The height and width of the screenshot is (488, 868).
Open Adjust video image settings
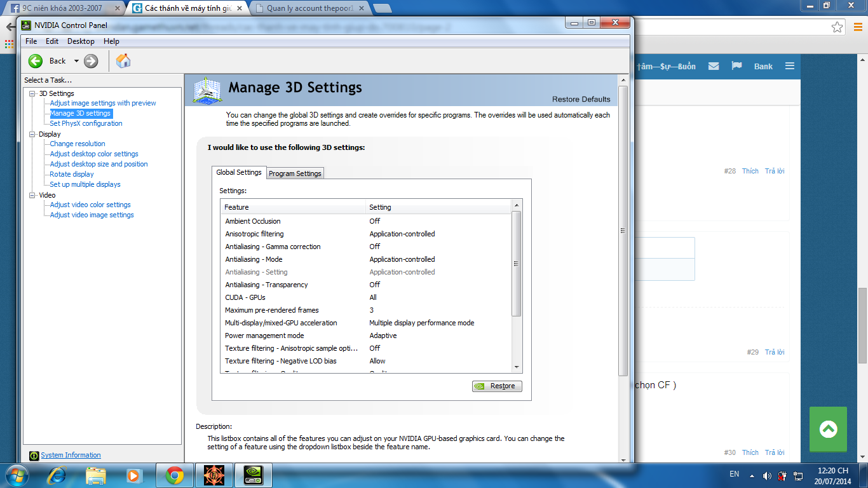[x=92, y=215]
